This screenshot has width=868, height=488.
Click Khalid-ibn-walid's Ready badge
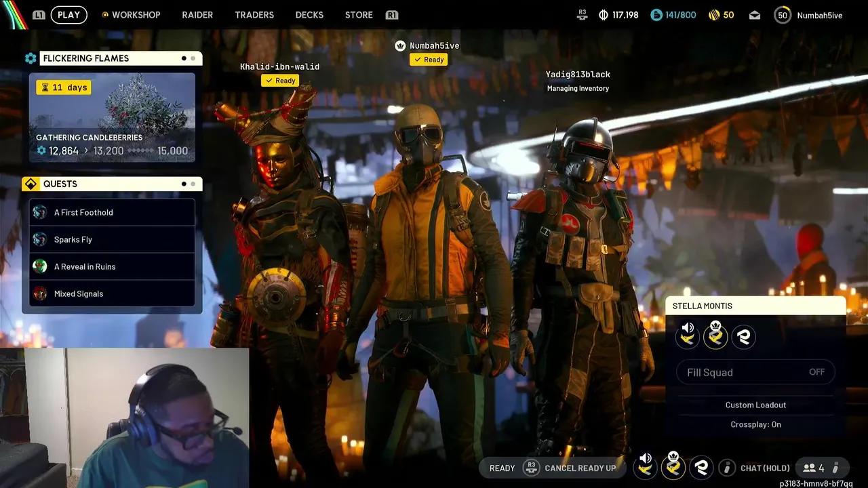click(280, 81)
